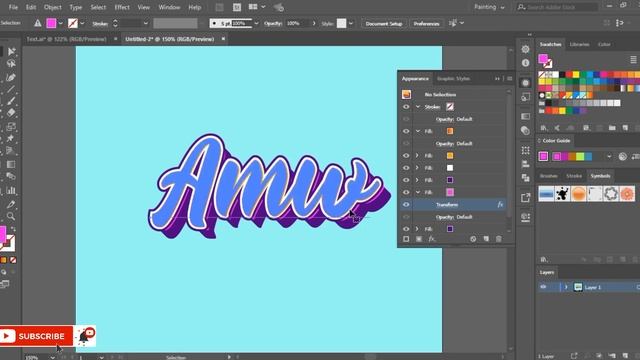Toggle visibility of the dark orange Fill

pos(406,131)
